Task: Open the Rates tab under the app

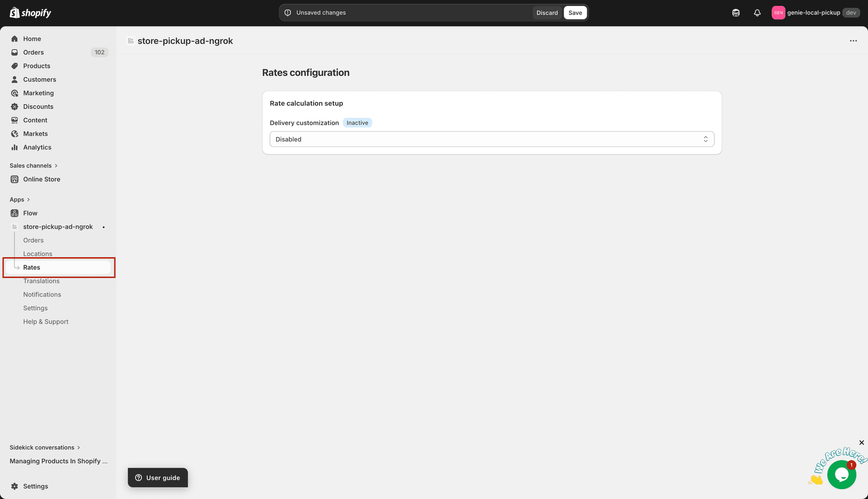Action: (x=31, y=267)
